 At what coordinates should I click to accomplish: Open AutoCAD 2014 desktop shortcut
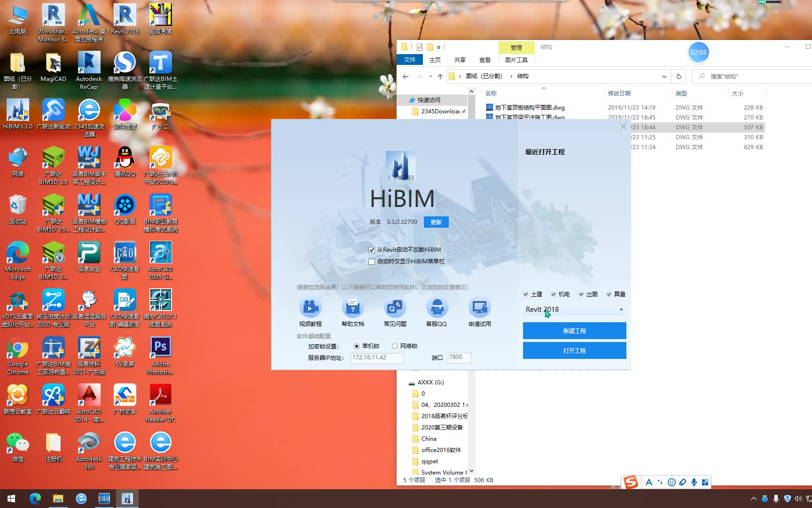tap(89, 403)
